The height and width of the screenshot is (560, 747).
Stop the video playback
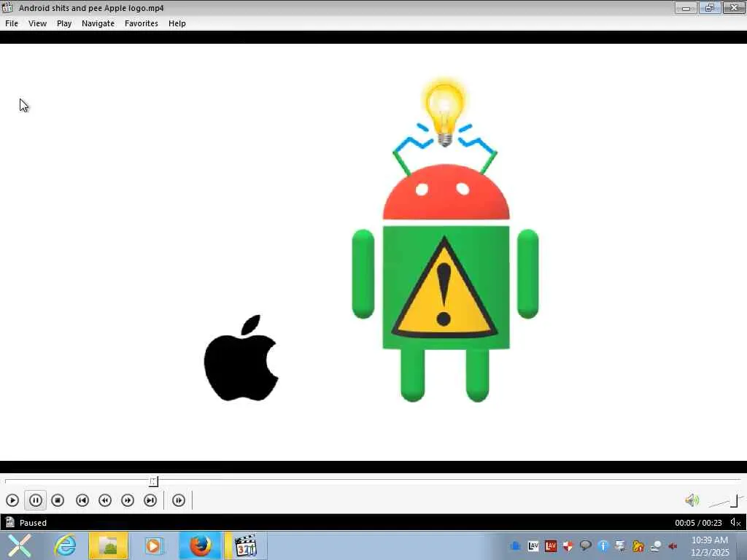click(58, 500)
